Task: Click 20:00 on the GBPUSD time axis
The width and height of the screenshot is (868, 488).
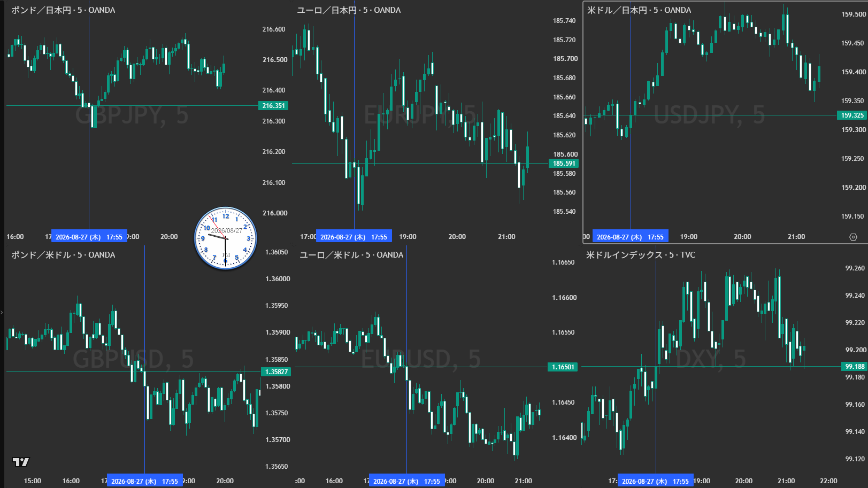Action: [225, 481]
